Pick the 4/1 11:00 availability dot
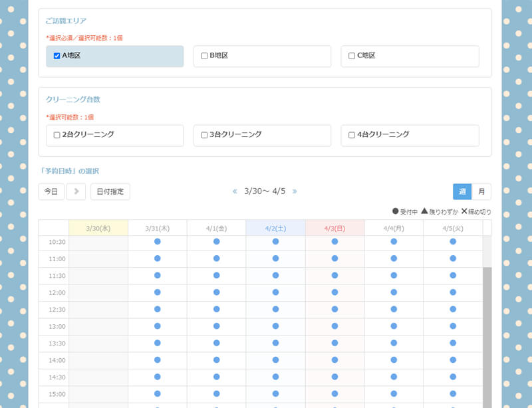The height and width of the screenshot is (408, 532). click(x=216, y=258)
